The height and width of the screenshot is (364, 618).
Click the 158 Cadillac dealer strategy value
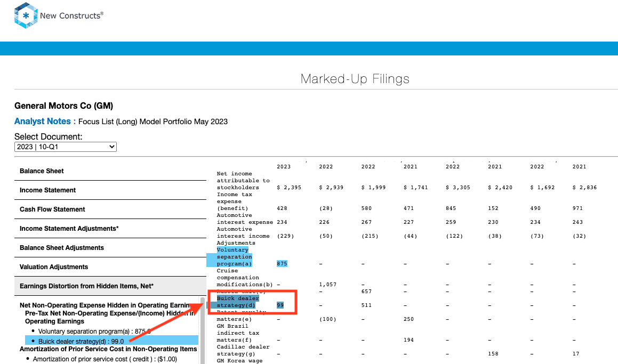(x=493, y=354)
